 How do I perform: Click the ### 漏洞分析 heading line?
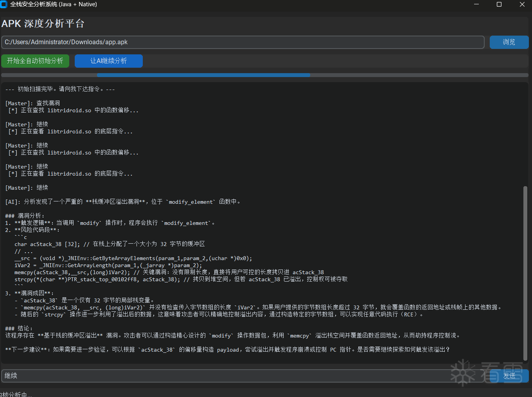point(25,216)
